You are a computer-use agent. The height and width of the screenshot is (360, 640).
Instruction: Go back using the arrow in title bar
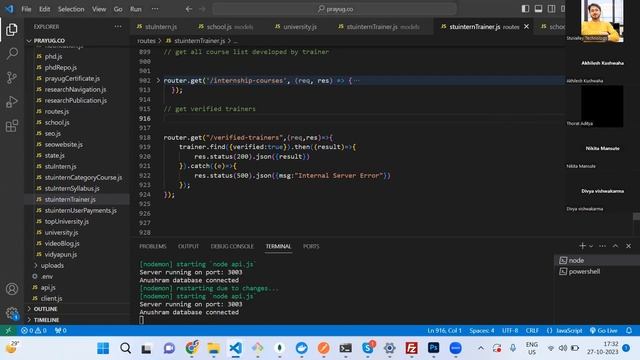click(x=189, y=9)
